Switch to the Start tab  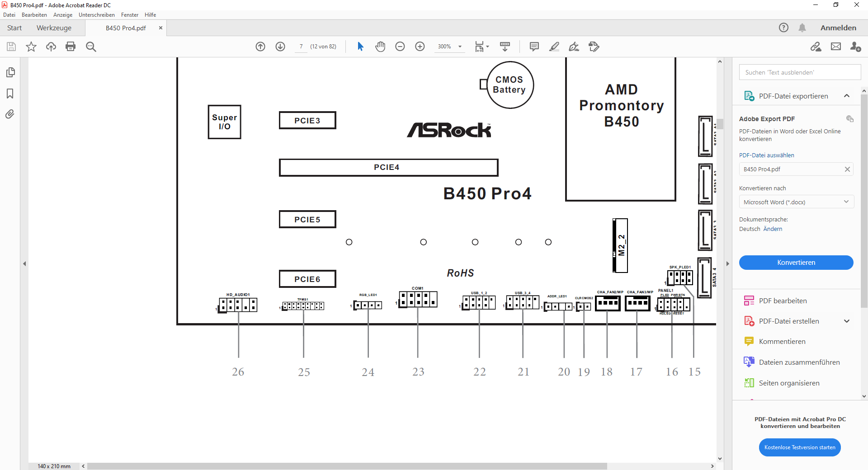point(14,28)
